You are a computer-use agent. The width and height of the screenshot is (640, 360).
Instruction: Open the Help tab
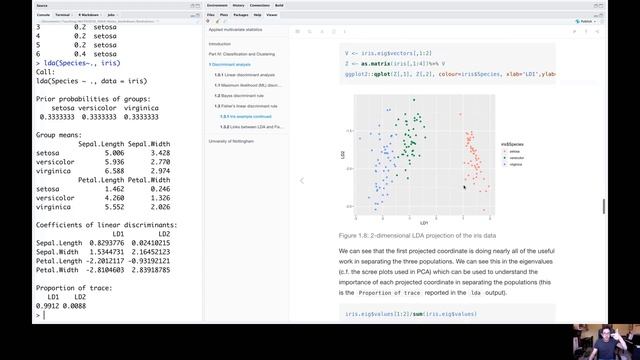click(258, 15)
